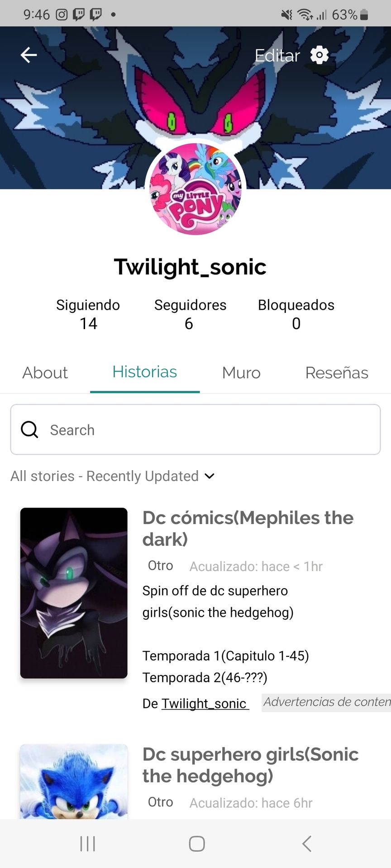This screenshot has height=868, width=391.
Task: Open the settings gear icon
Action: point(319,55)
